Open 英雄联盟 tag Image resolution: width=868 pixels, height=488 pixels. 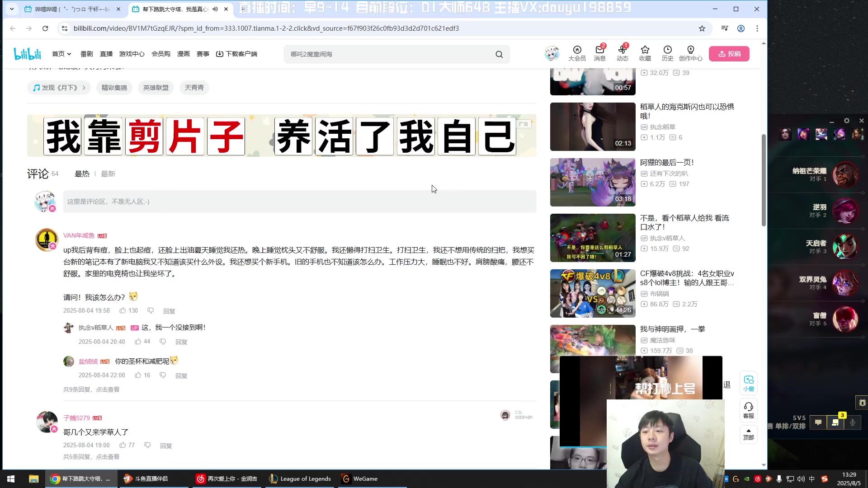pos(156,88)
